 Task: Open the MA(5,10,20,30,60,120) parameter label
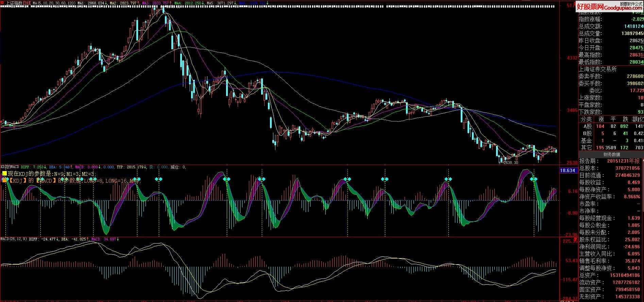pos(54,3)
